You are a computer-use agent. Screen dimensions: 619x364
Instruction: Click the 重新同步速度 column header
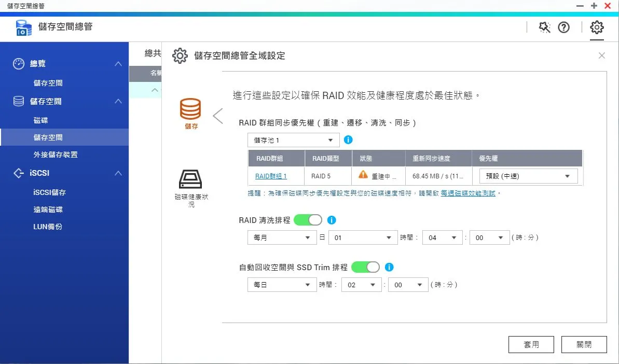pyautogui.click(x=438, y=159)
